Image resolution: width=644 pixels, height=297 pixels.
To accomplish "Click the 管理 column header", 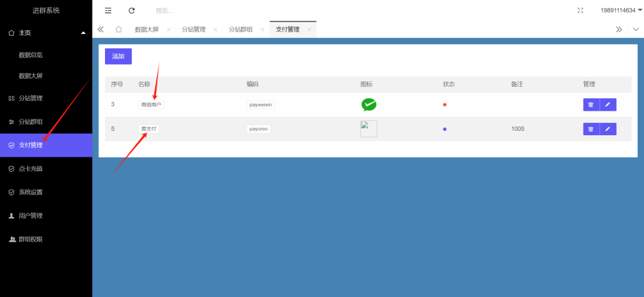I will pyautogui.click(x=589, y=84).
